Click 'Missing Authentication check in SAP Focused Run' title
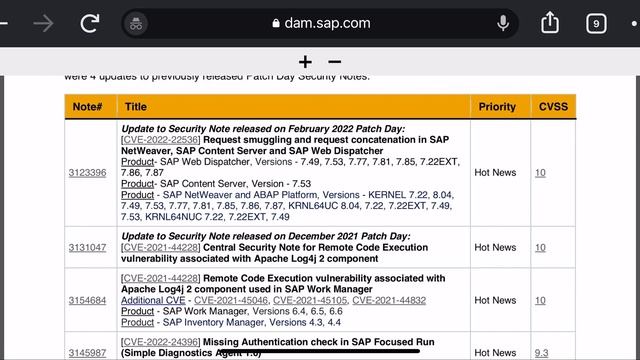Viewport: 640px width, 360px height. point(319,342)
